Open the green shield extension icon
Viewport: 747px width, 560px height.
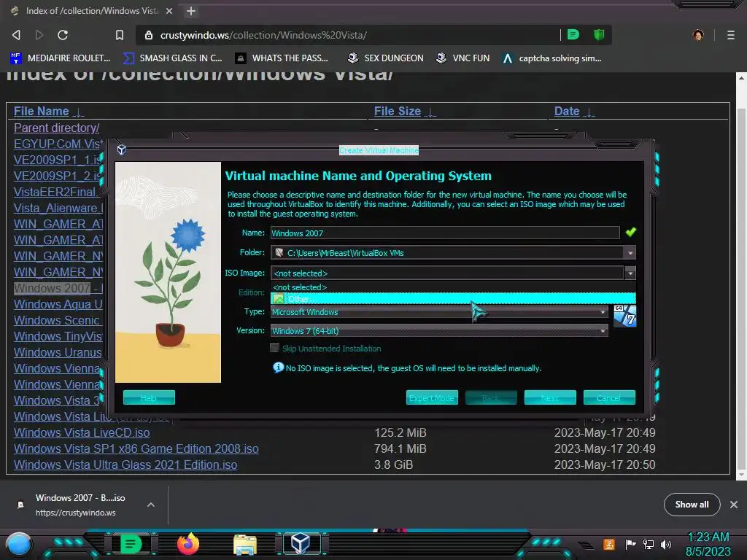point(599,35)
